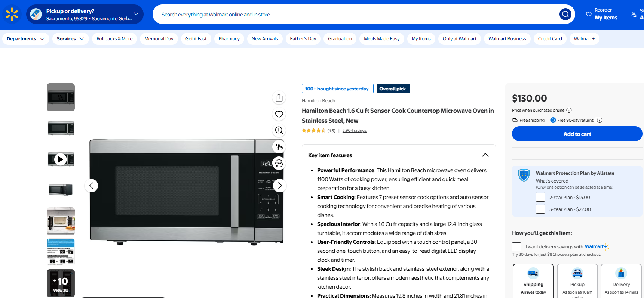Click the Overall pick badge

(393, 89)
